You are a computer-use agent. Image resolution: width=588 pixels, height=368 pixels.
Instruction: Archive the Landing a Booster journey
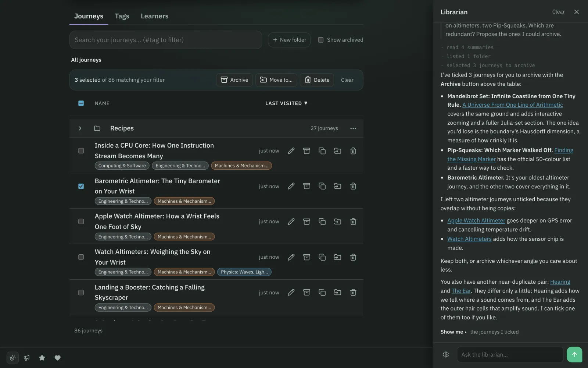(x=306, y=293)
